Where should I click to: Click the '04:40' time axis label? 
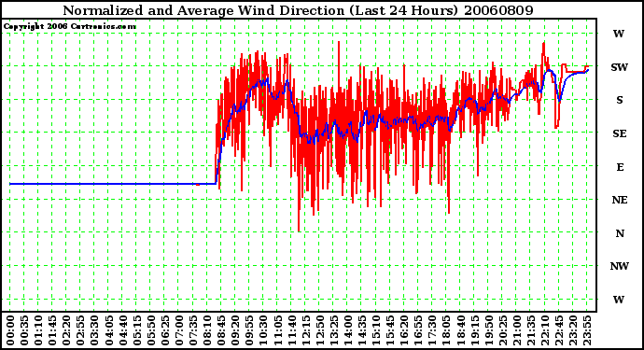(x=122, y=330)
